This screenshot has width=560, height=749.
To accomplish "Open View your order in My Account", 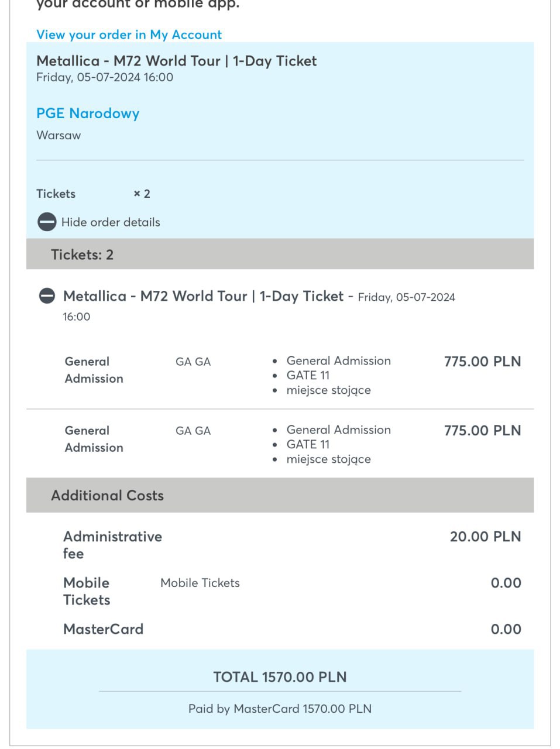I will tap(129, 35).
